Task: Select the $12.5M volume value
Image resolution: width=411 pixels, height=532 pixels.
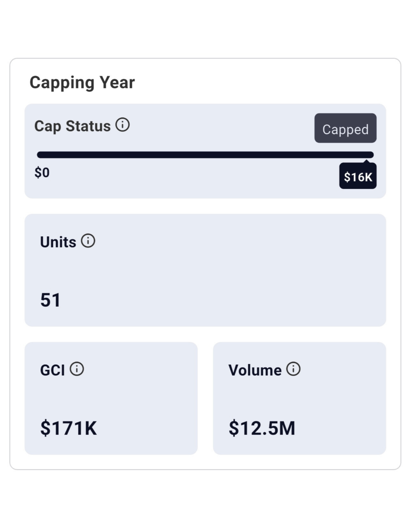Action: tap(262, 428)
